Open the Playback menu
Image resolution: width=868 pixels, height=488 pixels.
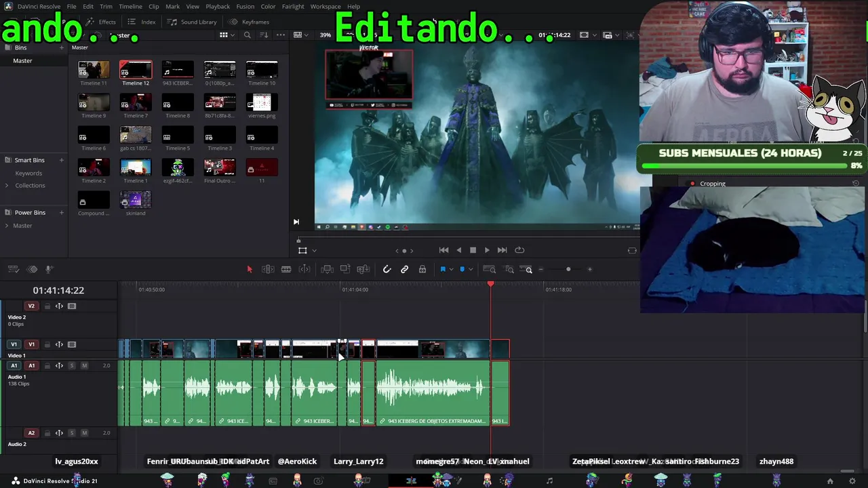click(x=218, y=7)
